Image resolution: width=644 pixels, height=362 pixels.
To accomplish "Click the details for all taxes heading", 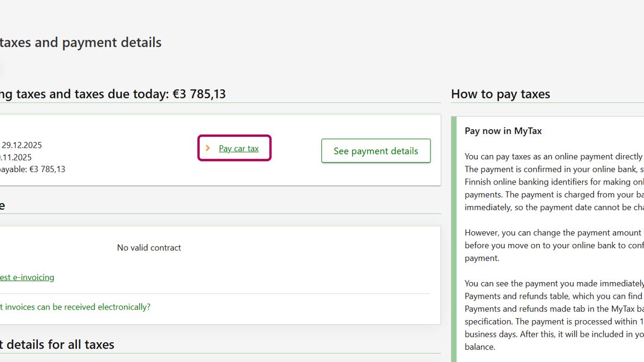I will click(x=57, y=344).
